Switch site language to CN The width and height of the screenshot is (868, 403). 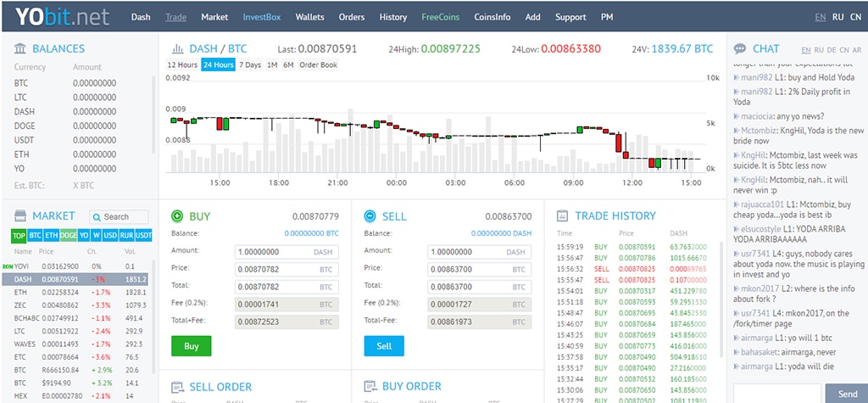coord(856,17)
